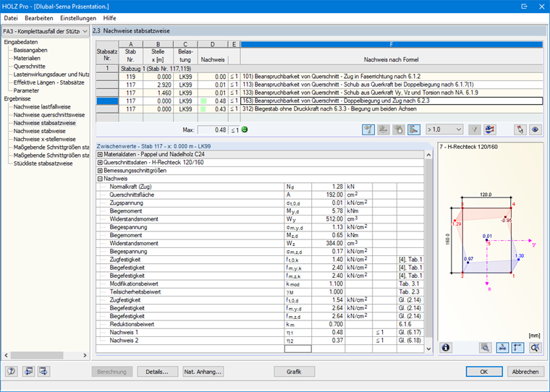Go to previous table using left arrow icon

pyautogui.click(x=29, y=372)
